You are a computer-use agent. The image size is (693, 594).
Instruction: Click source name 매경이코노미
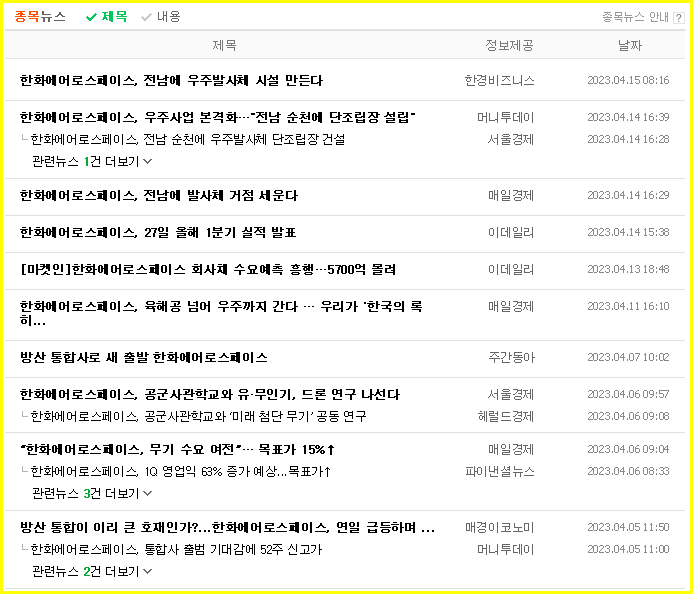[x=500, y=528]
